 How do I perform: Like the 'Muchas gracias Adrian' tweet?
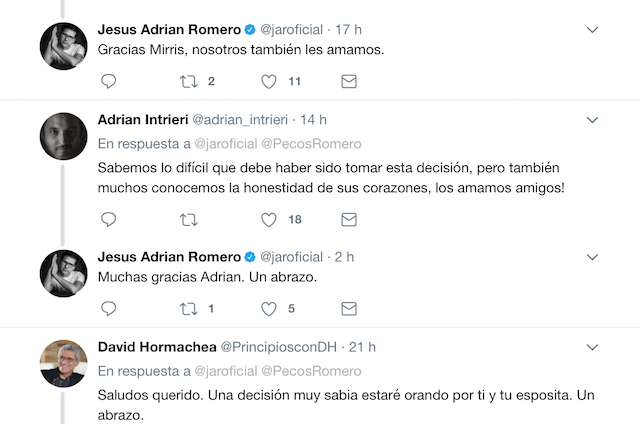point(269,309)
